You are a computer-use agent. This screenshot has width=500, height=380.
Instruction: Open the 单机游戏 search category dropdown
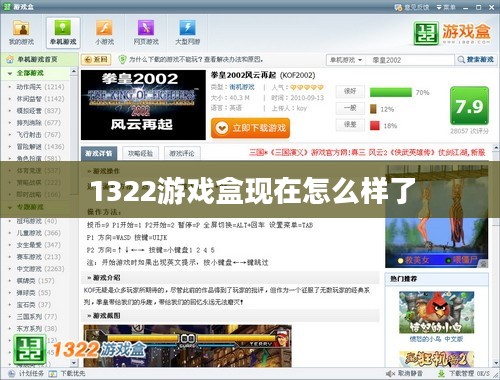click(x=346, y=60)
